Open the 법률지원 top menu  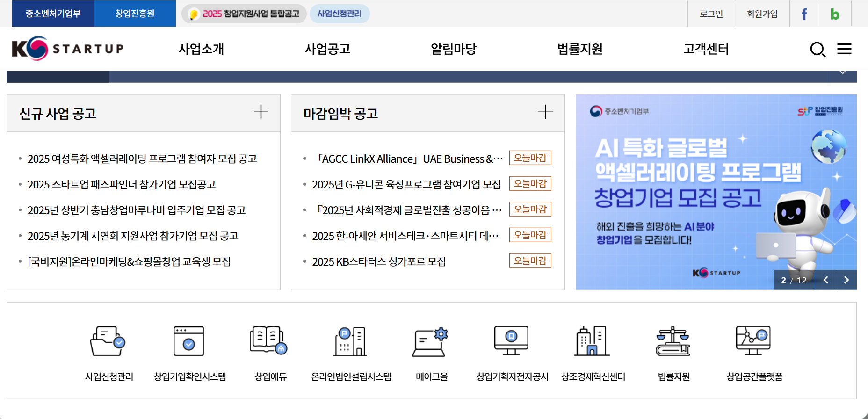[x=580, y=49]
